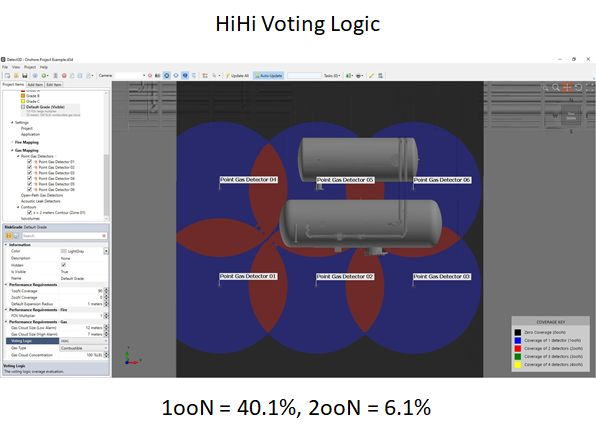Click the categorized view icon in properties panel
Screen dimensions: 596x436
9,236
